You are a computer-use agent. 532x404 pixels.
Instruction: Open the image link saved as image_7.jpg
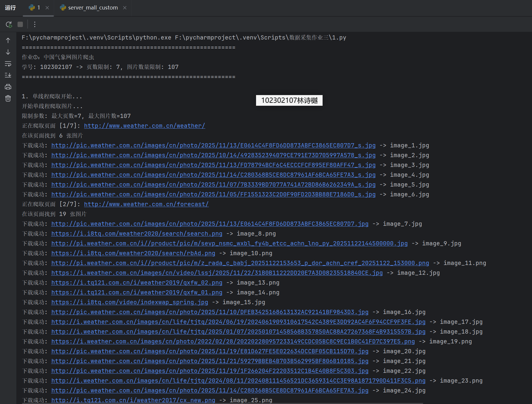tap(210, 224)
